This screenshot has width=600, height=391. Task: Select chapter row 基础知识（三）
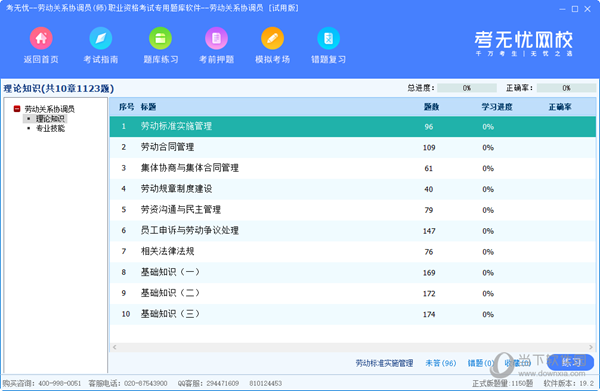pos(352,314)
